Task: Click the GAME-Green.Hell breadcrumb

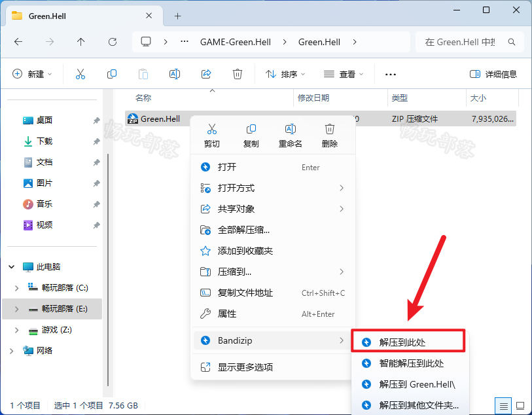Action: pyautogui.click(x=236, y=42)
